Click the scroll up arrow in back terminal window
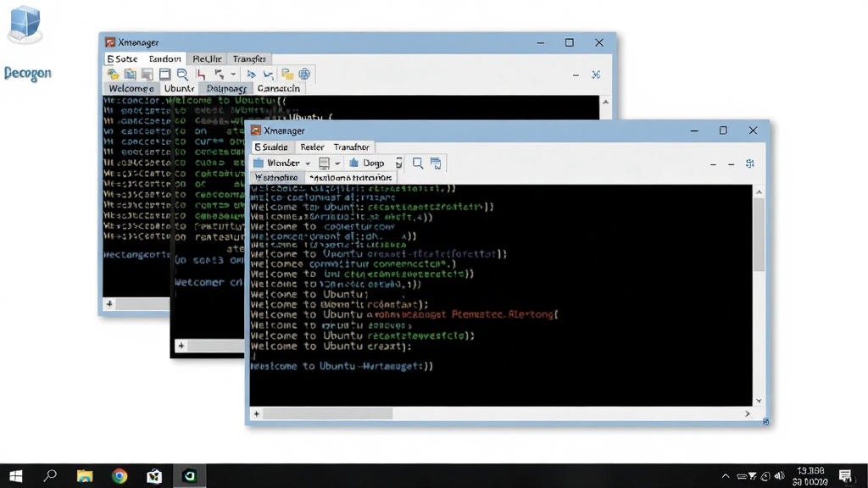 (x=605, y=103)
